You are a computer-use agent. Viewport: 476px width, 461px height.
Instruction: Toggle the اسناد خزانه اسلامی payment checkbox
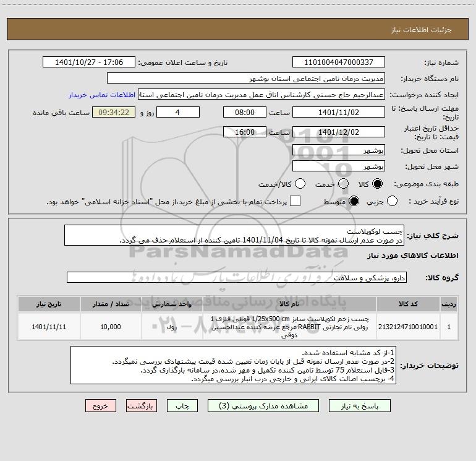pyautogui.click(x=295, y=201)
